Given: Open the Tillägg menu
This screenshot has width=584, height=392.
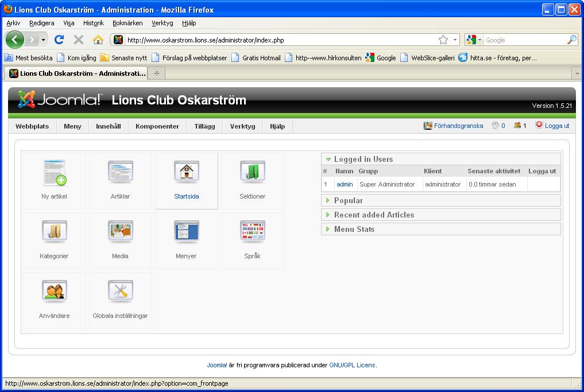Looking at the screenshot, I should coord(204,126).
